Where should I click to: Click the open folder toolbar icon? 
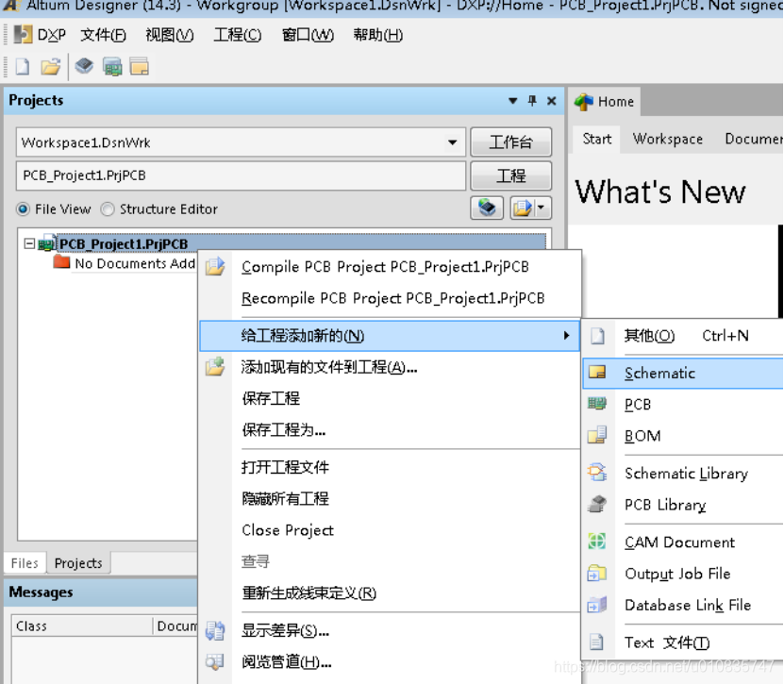pos(51,67)
